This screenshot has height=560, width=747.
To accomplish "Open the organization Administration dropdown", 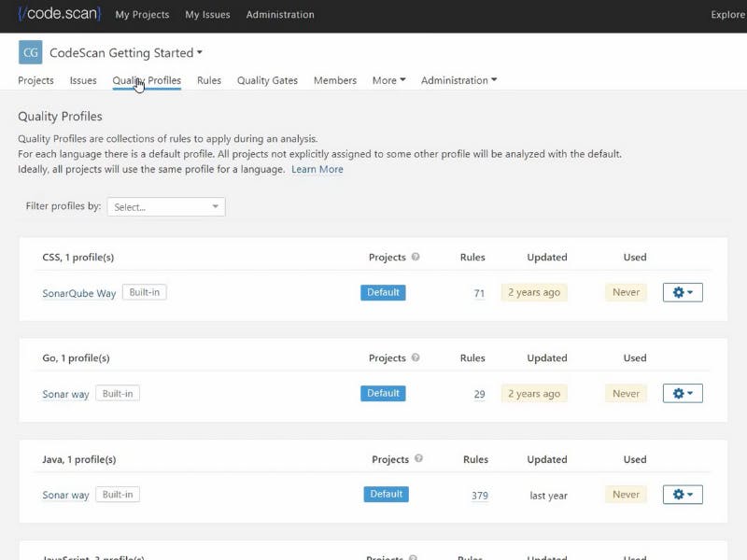I will click(458, 80).
